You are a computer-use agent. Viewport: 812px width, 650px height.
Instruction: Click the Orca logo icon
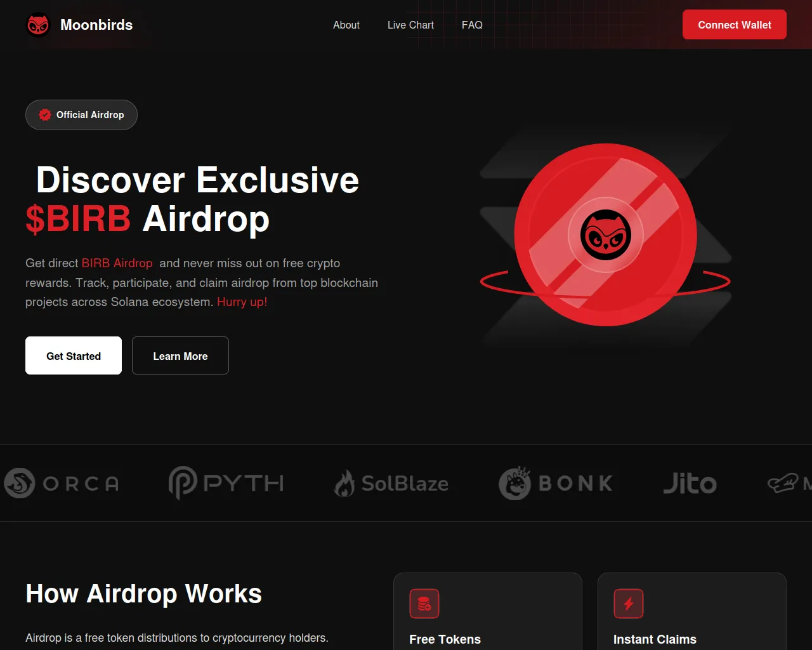point(20,483)
